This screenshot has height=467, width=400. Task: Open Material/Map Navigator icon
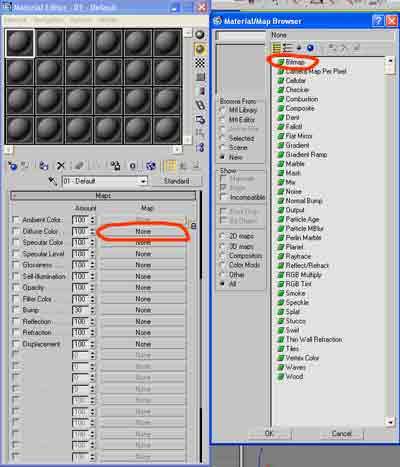click(x=200, y=147)
